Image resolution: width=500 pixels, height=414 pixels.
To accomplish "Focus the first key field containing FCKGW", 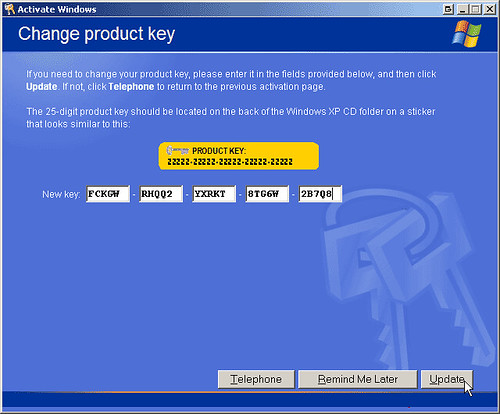I will click(108, 194).
